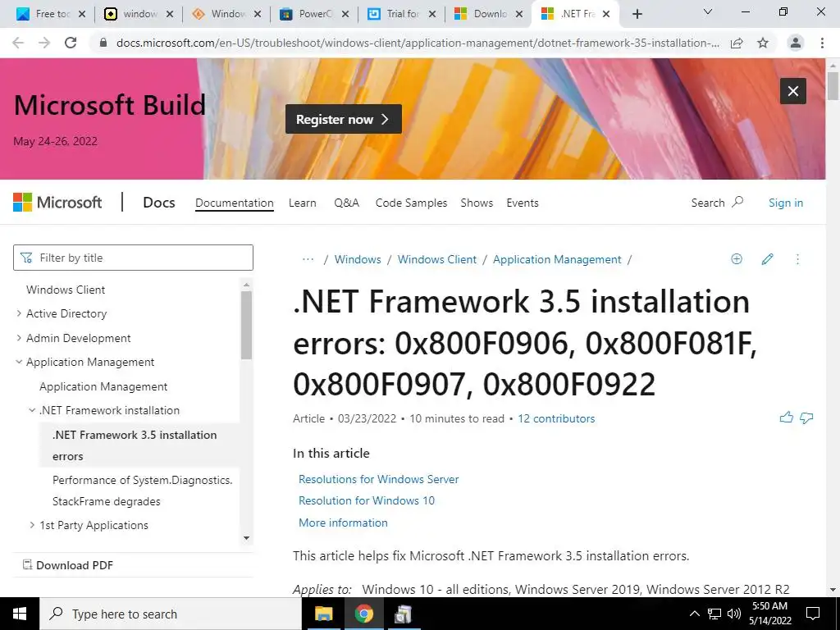Click the taskbar search box
This screenshot has height=630, width=840.
171,614
